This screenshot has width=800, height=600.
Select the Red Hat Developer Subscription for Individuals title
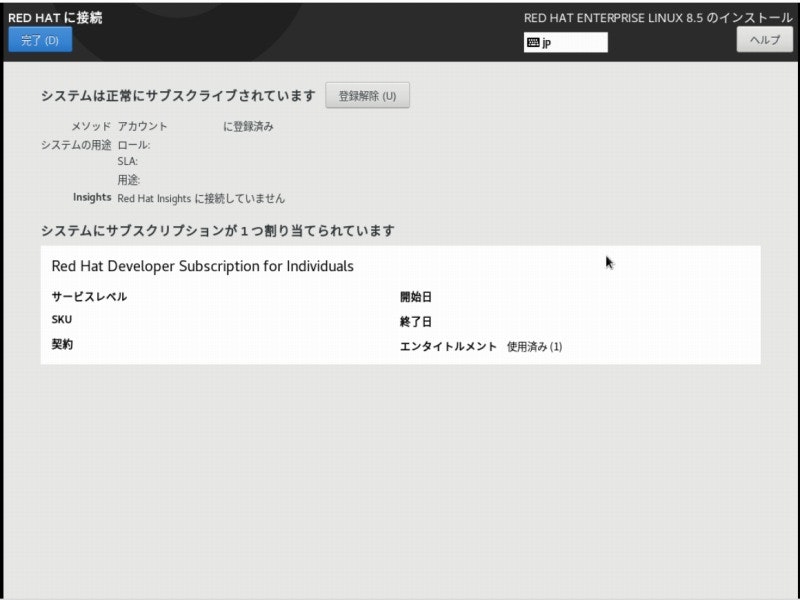pos(203,266)
